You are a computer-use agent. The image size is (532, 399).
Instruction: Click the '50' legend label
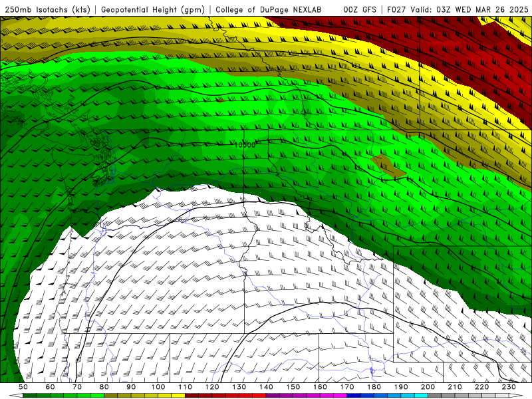click(23, 387)
